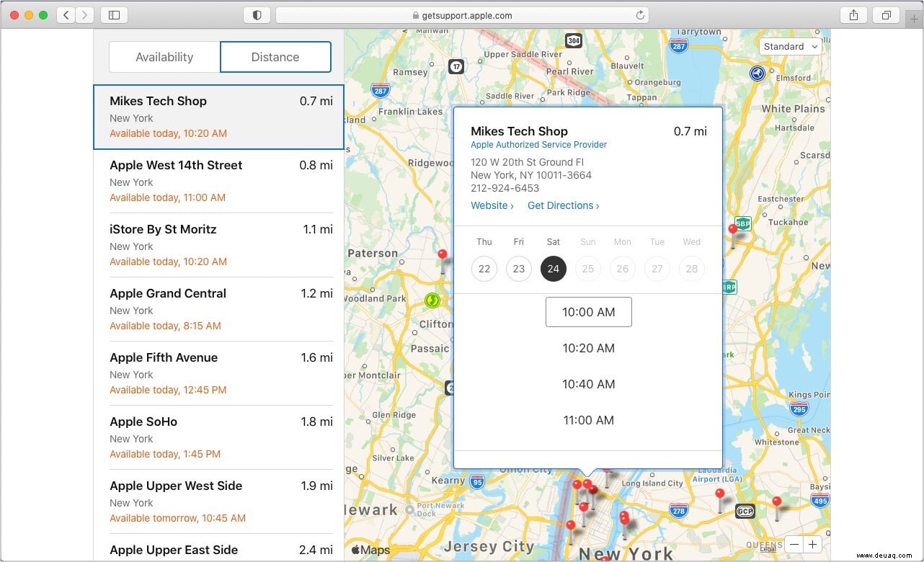Reload the page with the refresh icon
The width and height of the screenshot is (924, 562).
(639, 15)
